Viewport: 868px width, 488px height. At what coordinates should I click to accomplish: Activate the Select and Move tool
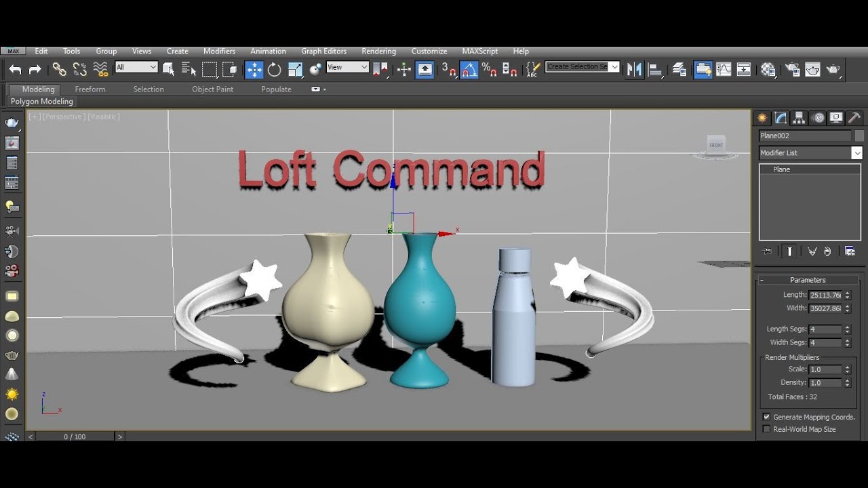pyautogui.click(x=254, y=69)
